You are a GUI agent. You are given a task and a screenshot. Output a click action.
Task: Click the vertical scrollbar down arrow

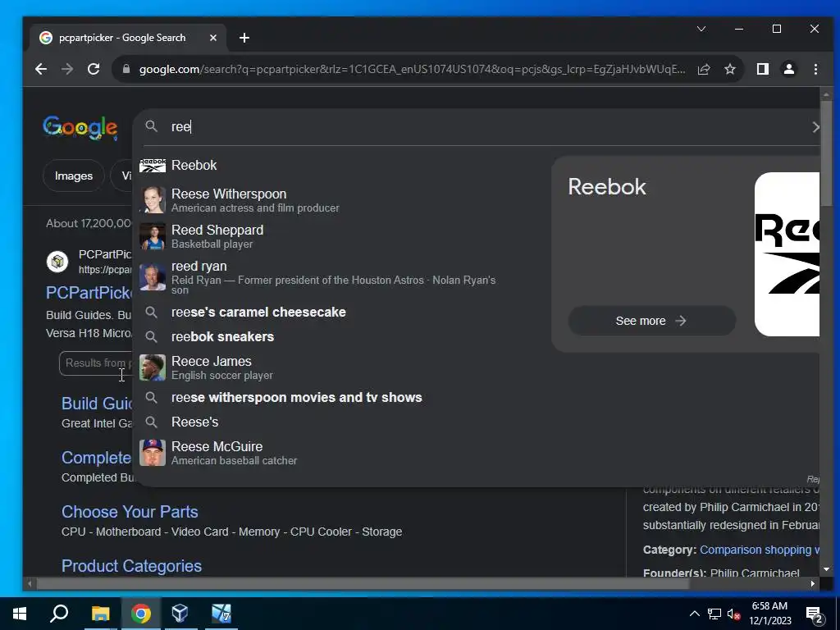(x=826, y=569)
